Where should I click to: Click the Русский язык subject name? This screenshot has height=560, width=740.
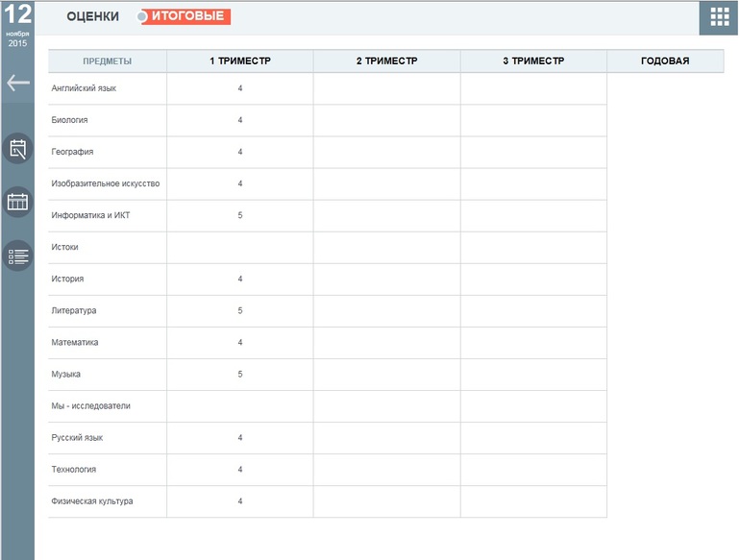pyautogui.click(x=77, y=438)
